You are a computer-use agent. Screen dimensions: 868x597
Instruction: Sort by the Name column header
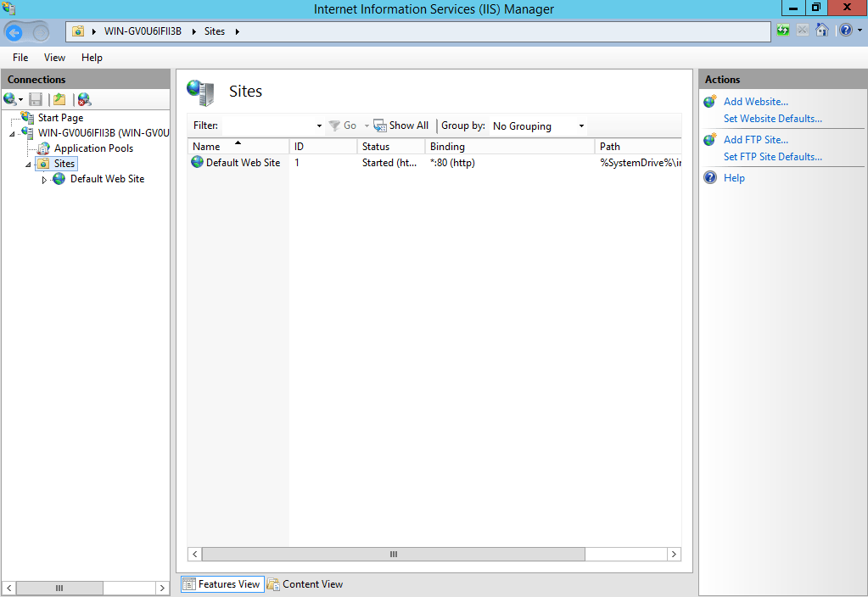(238, 146)
